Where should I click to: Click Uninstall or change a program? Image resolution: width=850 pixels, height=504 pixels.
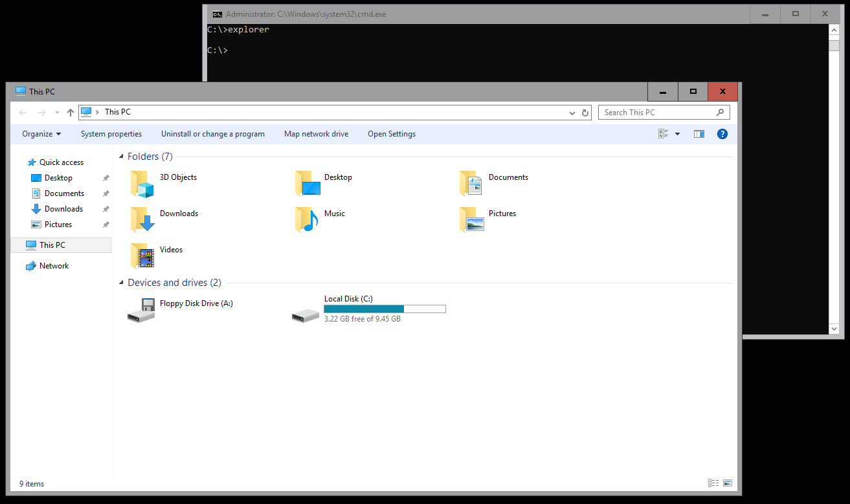click(212, 134)
